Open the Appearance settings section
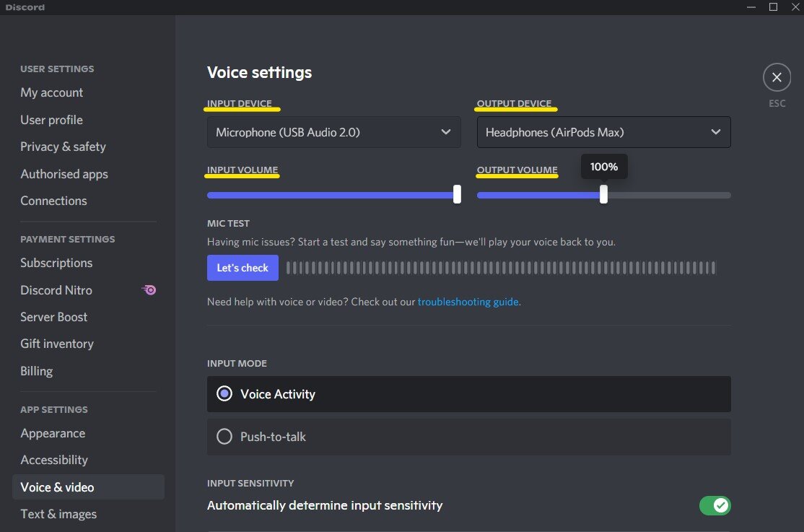The image size is (804, 532). [53, 433]
